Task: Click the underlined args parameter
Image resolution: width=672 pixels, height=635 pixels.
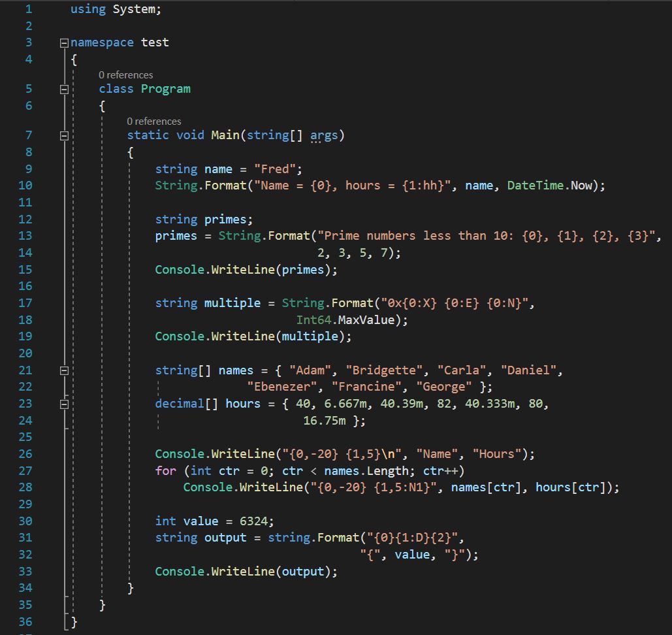Action: tap(324, 135)
